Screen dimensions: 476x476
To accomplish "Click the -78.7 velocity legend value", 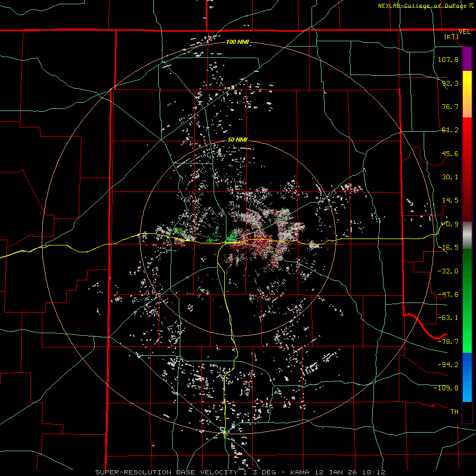I will tap(448, 342).
